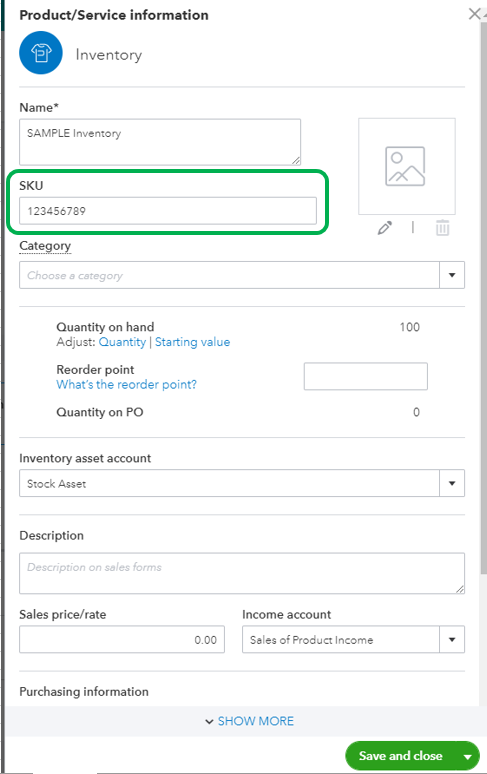
Task: Focus the Reorder point input box
Action: pos(366,376)
